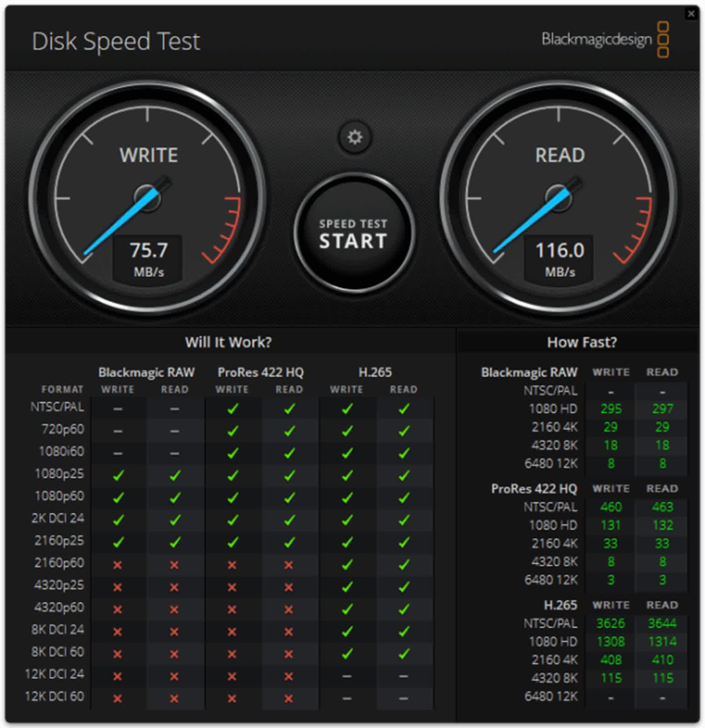Click H.265 NTSC/PAL write value 3626
705x728 pixels.
611,624
